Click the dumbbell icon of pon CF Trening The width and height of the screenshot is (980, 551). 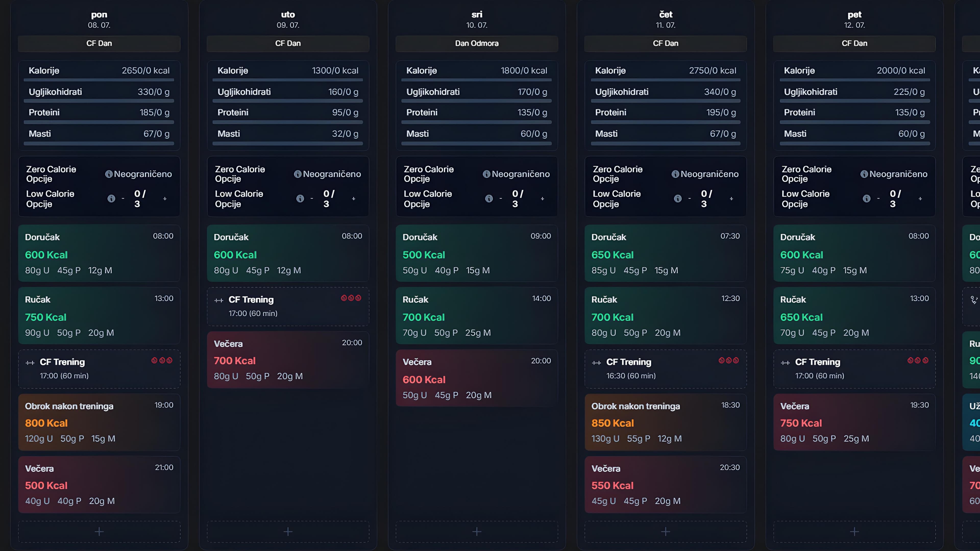click(30, 363)
